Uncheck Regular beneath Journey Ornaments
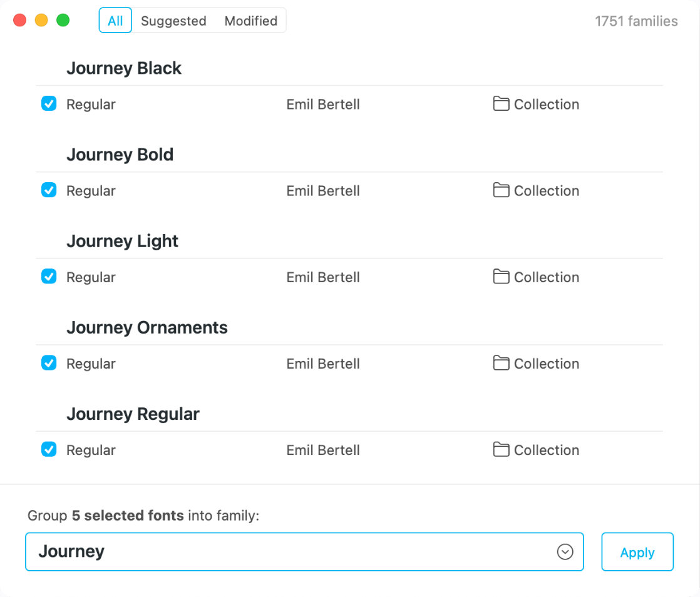The width and height of the screenshot is (700, 597). [x=49, y=362]
